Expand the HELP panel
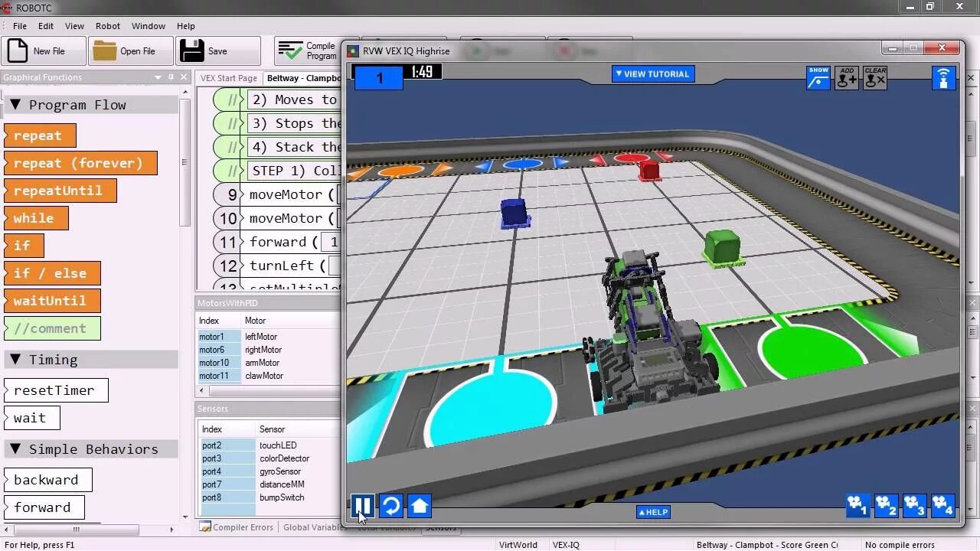 (653, 512)
